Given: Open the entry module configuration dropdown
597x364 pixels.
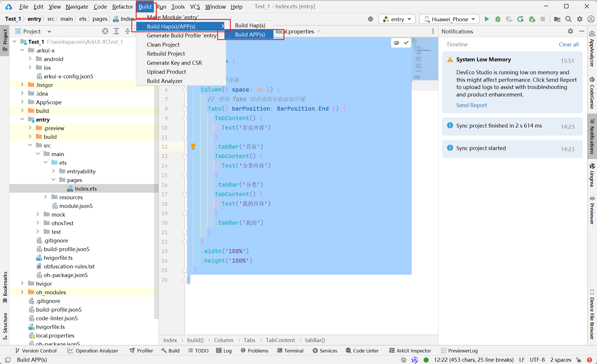Looking at the screenshot, I should pyautogui.click(x=397, y=19).
